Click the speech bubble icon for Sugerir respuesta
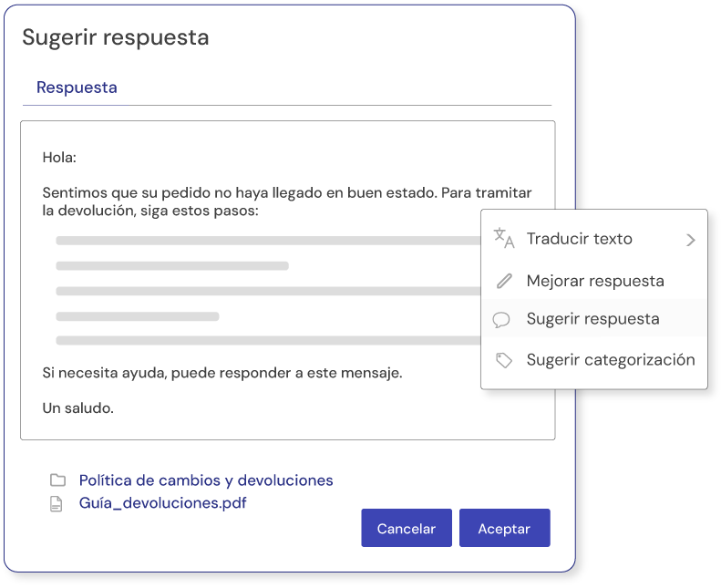The height and width of the screenshot is (588, 721). tap(501, 319)
